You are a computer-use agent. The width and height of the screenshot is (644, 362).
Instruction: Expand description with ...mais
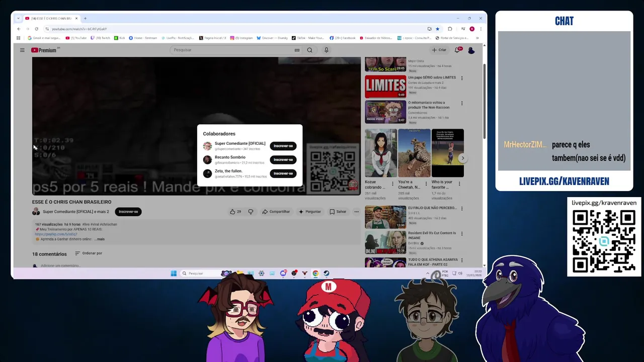pyautogui.click(x=100, y=239)
